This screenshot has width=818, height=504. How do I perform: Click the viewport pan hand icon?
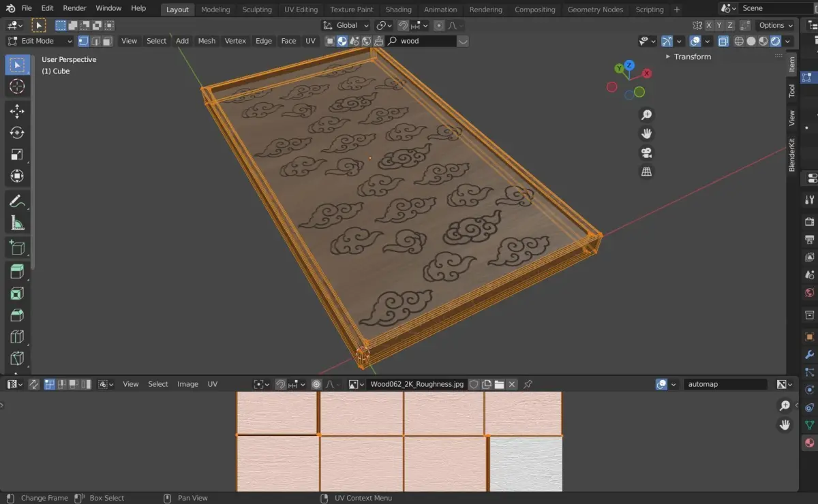click(x=646, y=133)
